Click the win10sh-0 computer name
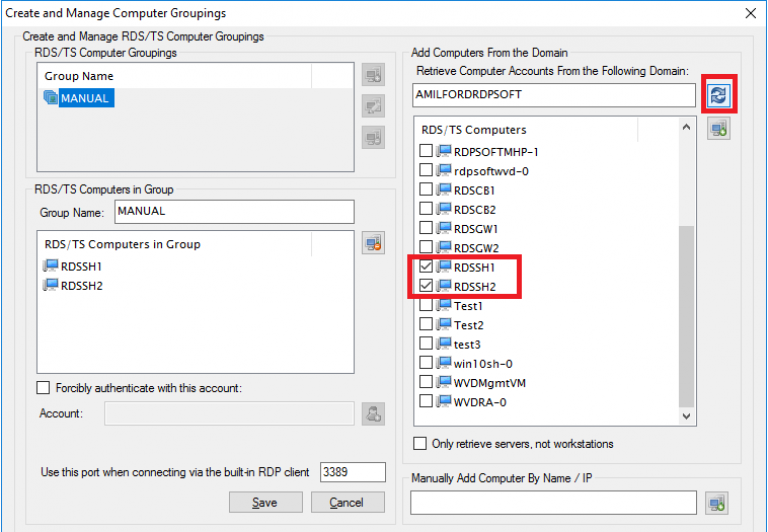Viewport: 768px width, 532px height. tap(483, 363)
